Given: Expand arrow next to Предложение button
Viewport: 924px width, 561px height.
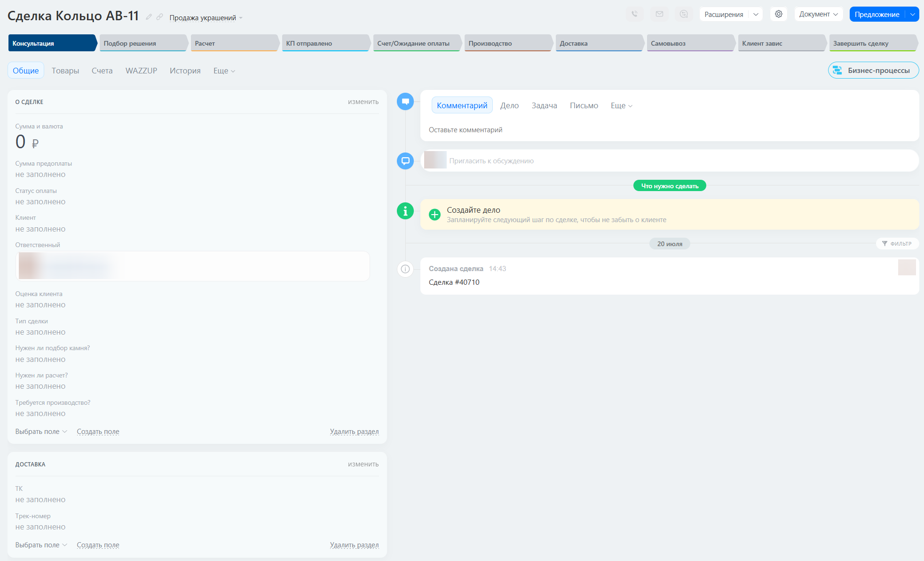Looking at the screenshot, I should tap(913, 14).
